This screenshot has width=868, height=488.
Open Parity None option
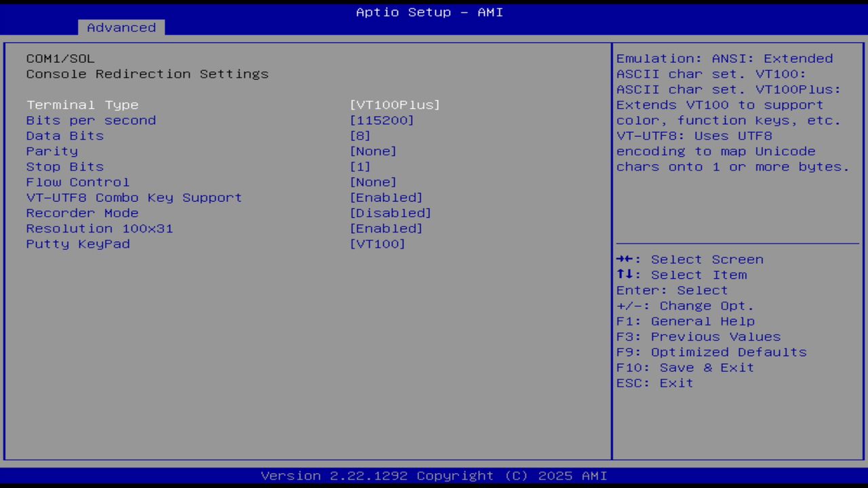[x=373, y=151]
